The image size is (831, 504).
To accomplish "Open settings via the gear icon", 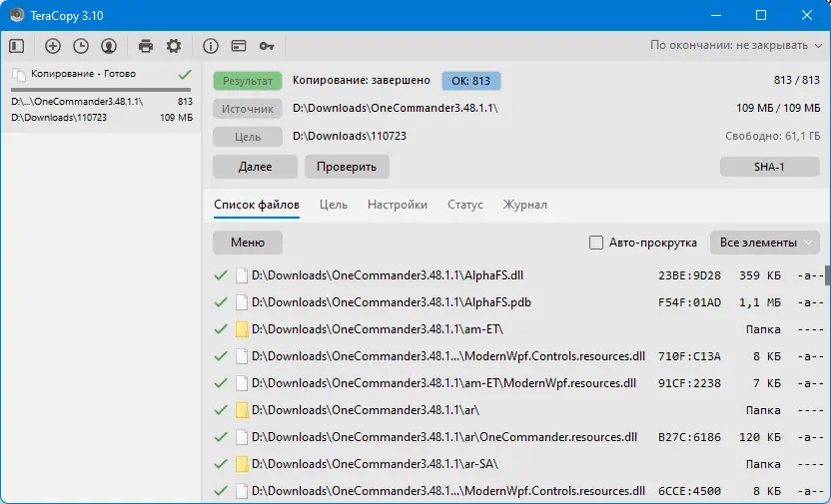I will pos(174,46).
